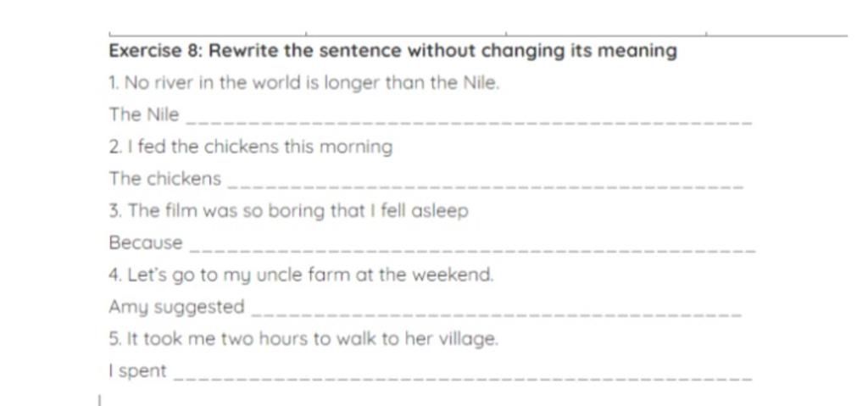Viewport: 868px width, 406px height.
Task: Click the word 'Because' prompt
Action: click(x=146, y=242)
